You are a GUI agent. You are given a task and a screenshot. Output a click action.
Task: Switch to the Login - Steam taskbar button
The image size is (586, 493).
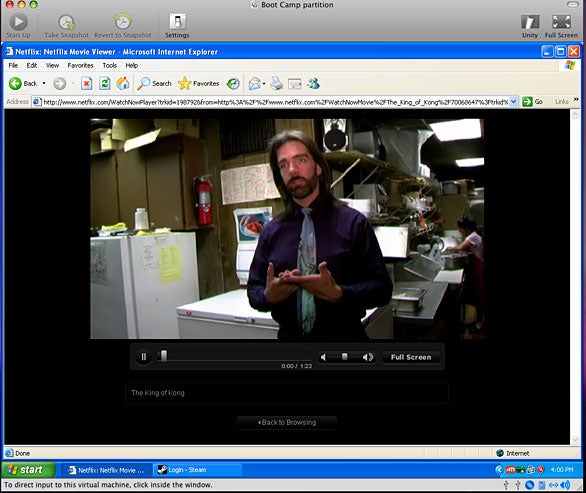[x=197, y=470]
